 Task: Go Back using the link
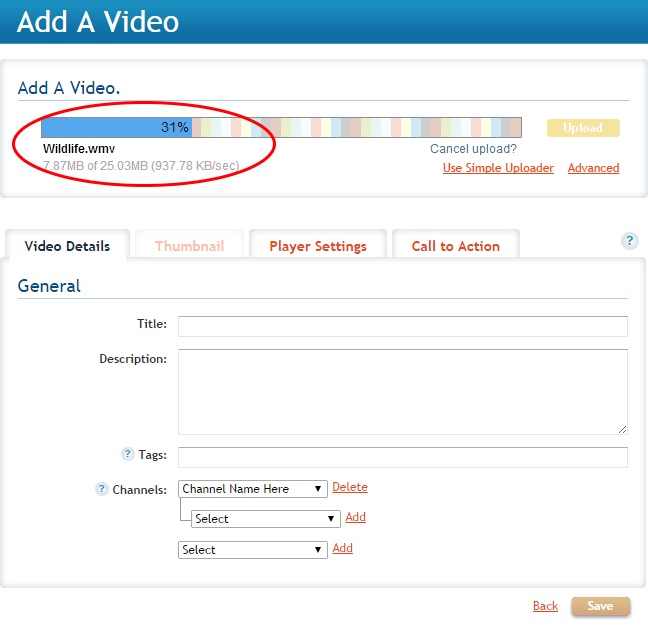(x=545, y=606)
